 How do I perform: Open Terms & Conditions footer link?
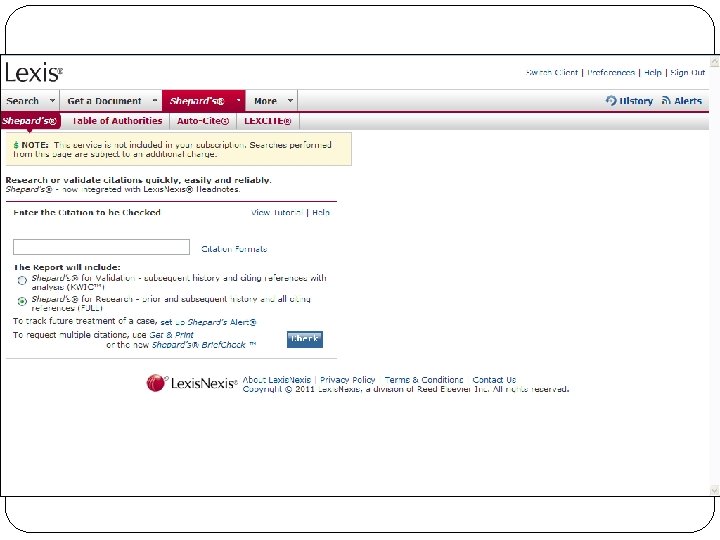424,380
